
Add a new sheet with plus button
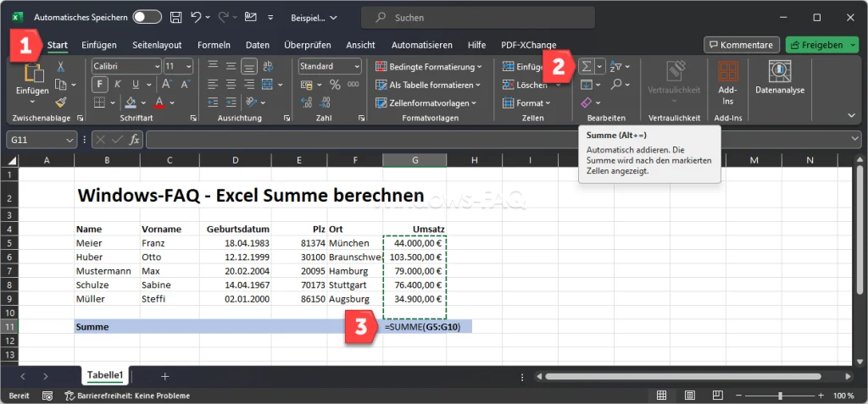[x=164, y=376]
